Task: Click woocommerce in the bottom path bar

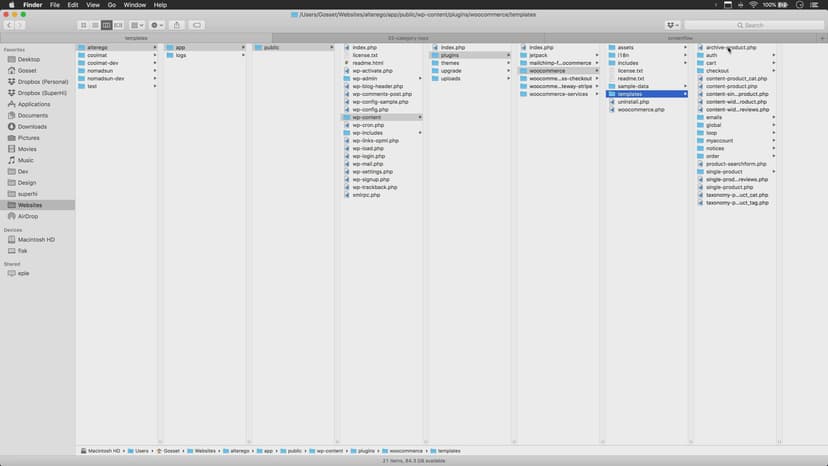Action: [x=405, y=451]
